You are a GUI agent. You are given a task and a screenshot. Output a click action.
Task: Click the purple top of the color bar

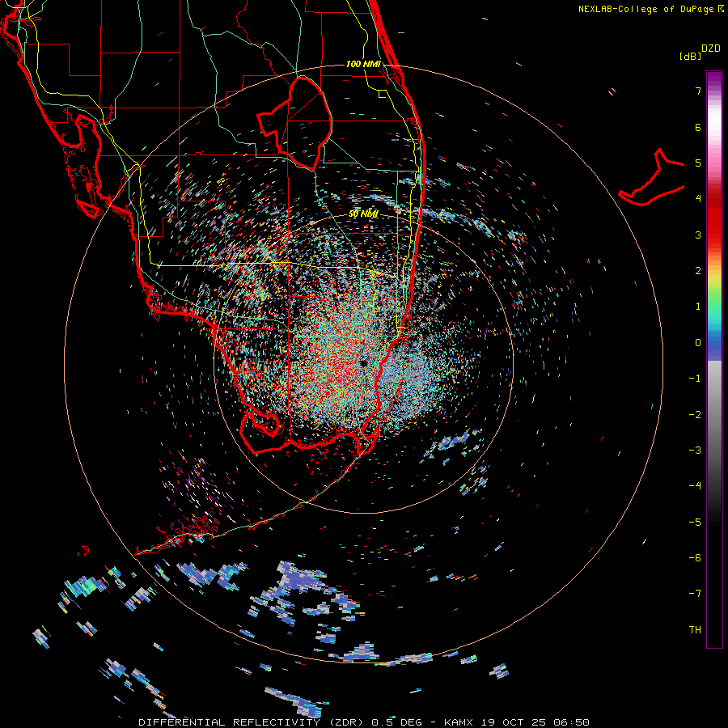point(714,79)
